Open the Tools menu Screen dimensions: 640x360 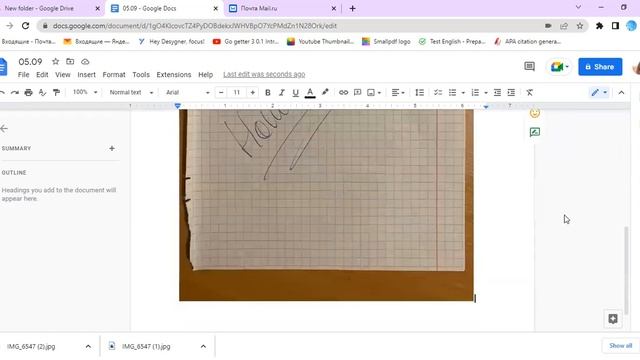tap(141, 75)
